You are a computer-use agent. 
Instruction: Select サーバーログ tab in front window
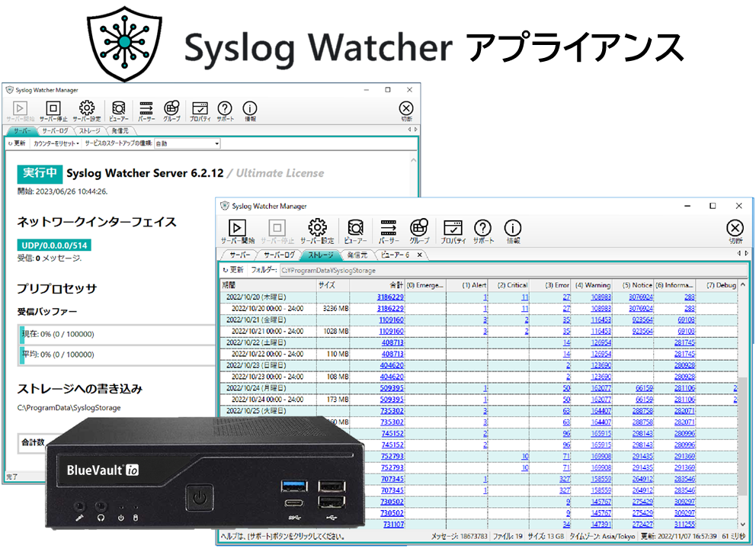[x=279, y=255]
